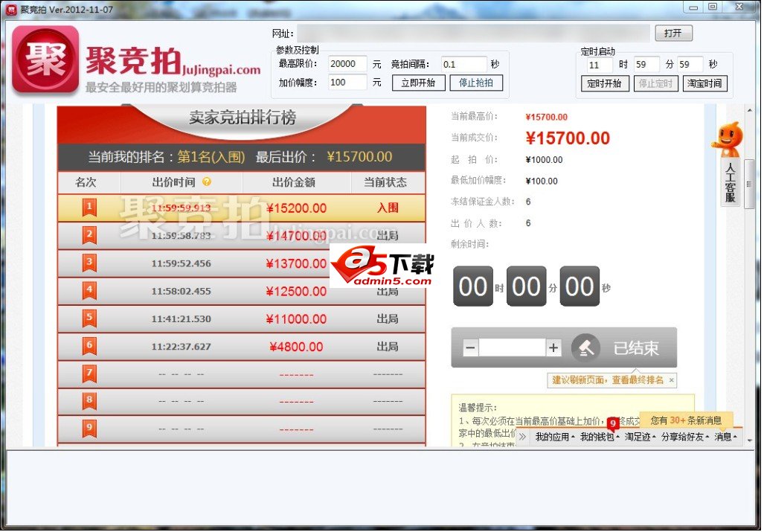The image size is (764, 532).
Task: Edit the 最高限价 field showing 20000
Action: pyautogui.click(x=348, y=64)
